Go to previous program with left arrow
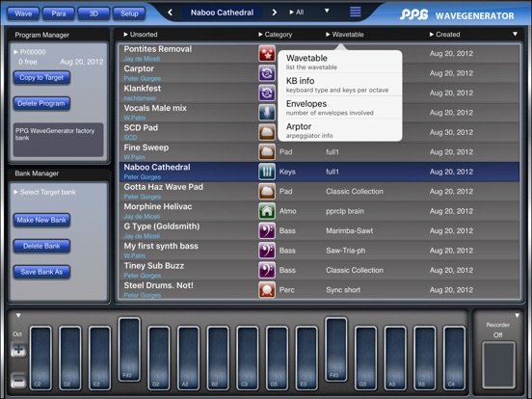 pos(171,13)
